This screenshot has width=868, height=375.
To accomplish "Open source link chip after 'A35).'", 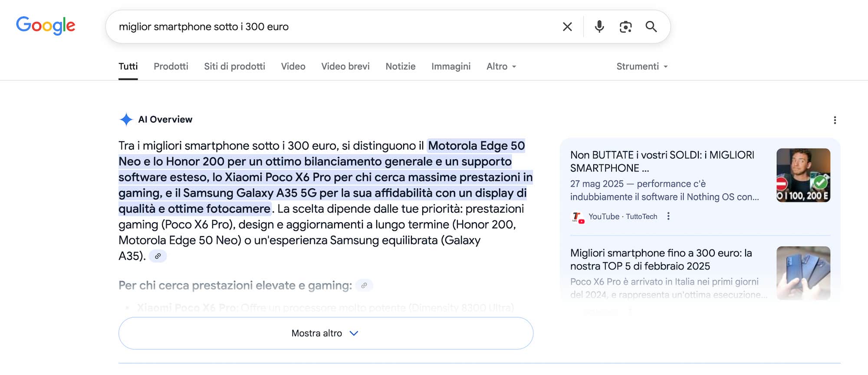I will tap(158, 256).
